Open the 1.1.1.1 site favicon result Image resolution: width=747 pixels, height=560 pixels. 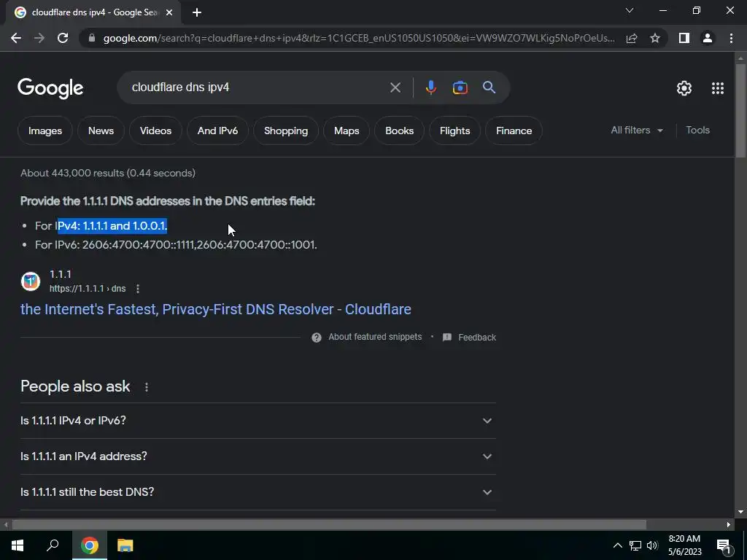(x=31, y=281)
